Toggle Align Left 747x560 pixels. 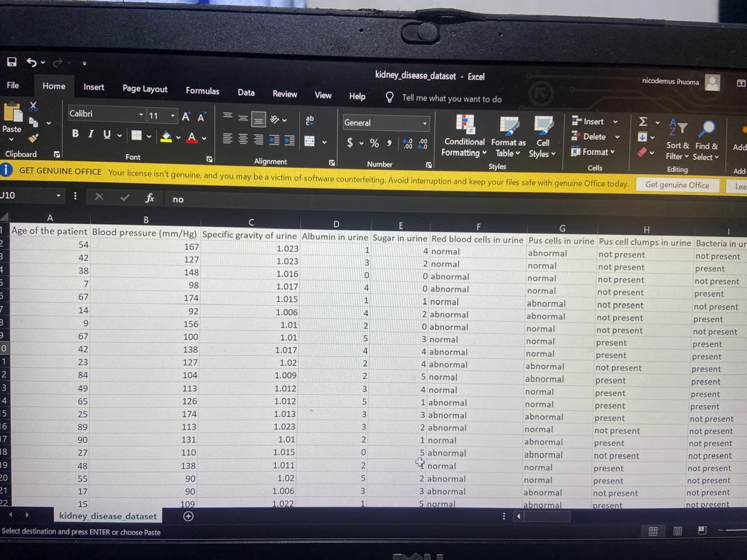tap(228, 138)
